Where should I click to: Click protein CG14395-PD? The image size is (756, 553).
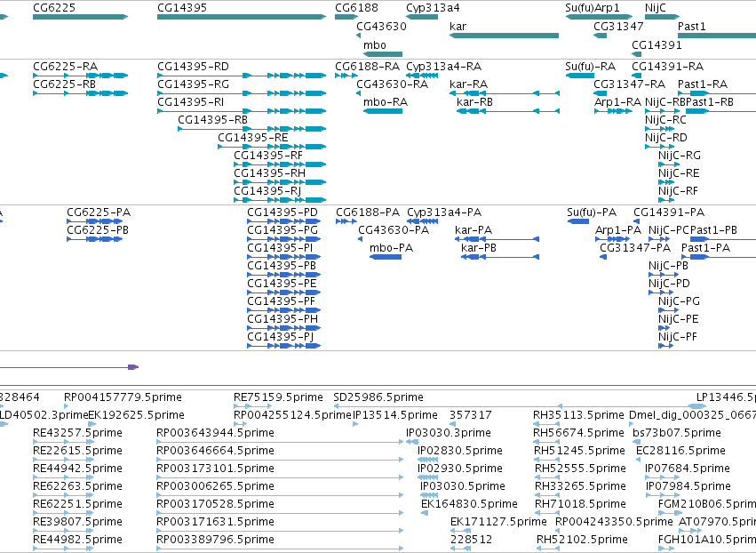click(283, 212)
